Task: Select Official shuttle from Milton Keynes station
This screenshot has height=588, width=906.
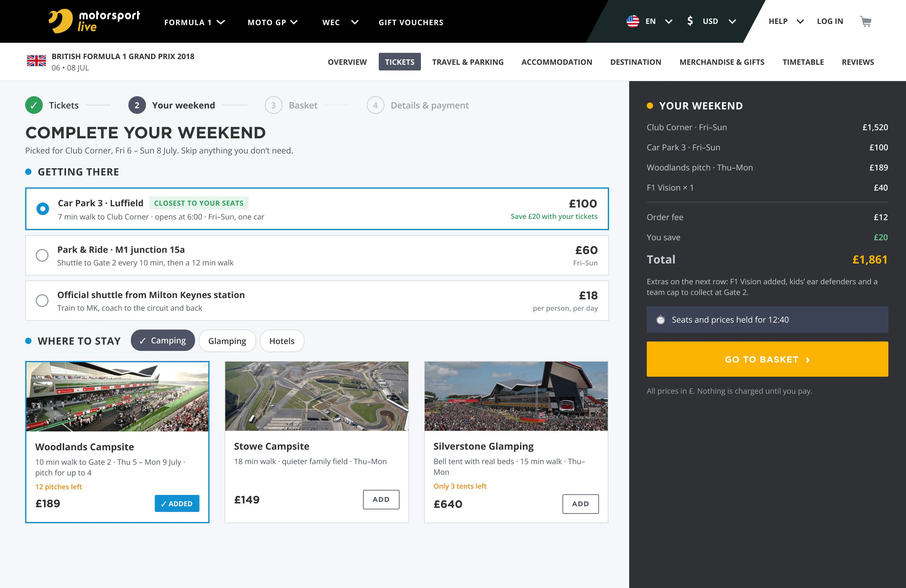Action: 42,301
